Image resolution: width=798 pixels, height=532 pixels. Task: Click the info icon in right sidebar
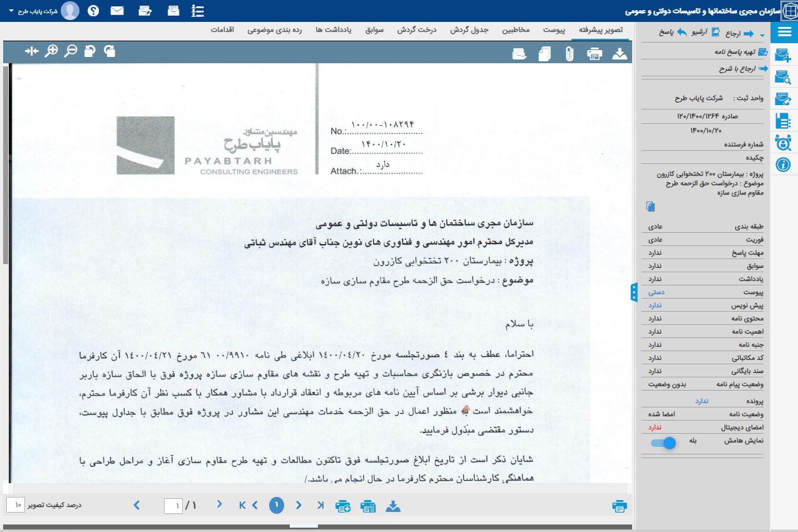click(783, 165)
